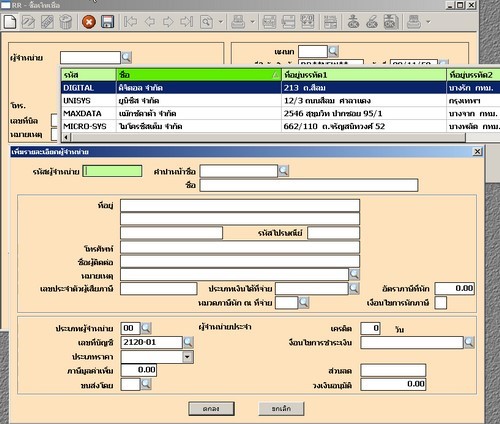
Task: Sort by the รหัส column header
Action: pyautogui.click(x=89, y=75)
